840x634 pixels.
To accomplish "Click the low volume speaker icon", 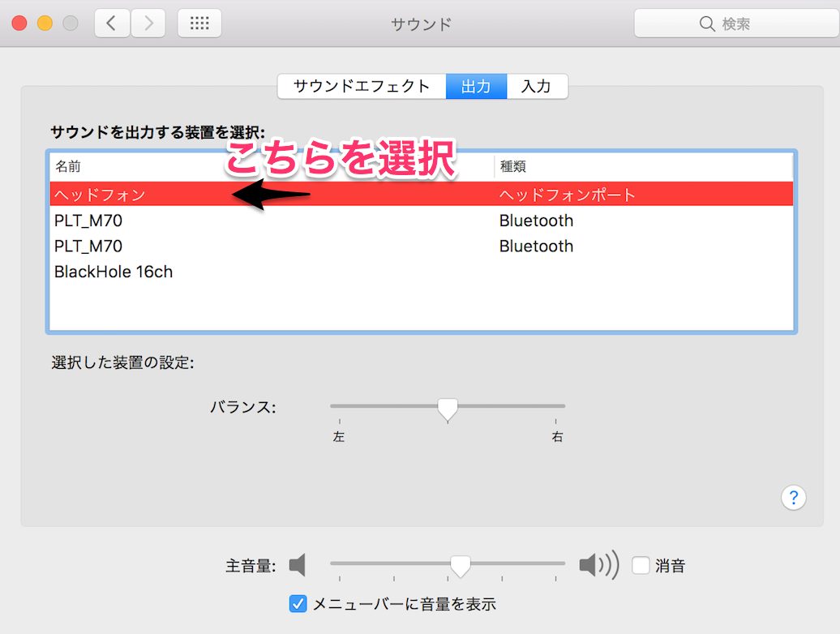I will (x=298, y=565).
